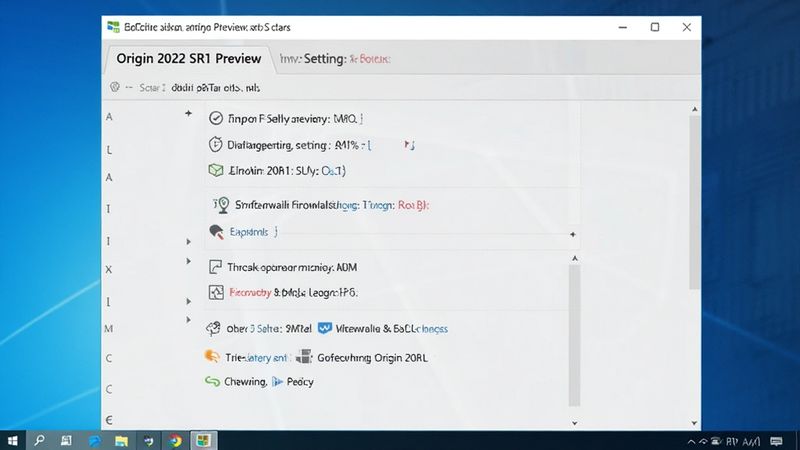The height and width of the screenshot is (450, 800).
Task: Click the blue W-shaped badge icon
Action: pyautogui.click(x=324, y=328)
